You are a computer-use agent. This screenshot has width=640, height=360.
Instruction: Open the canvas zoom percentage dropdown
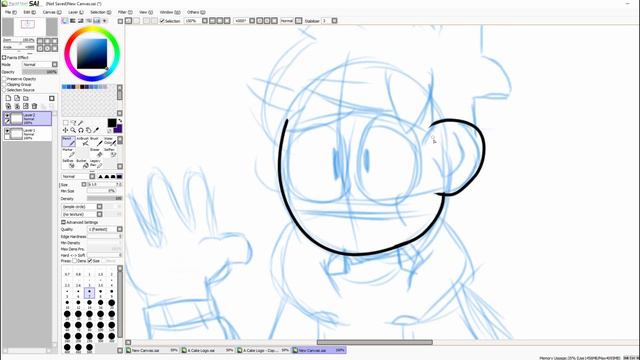(x=205, y=20)
